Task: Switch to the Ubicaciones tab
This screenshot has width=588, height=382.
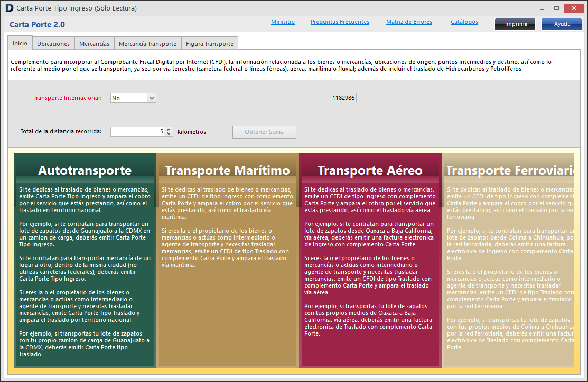Action: pyautogui.click(x=53, y=44)
